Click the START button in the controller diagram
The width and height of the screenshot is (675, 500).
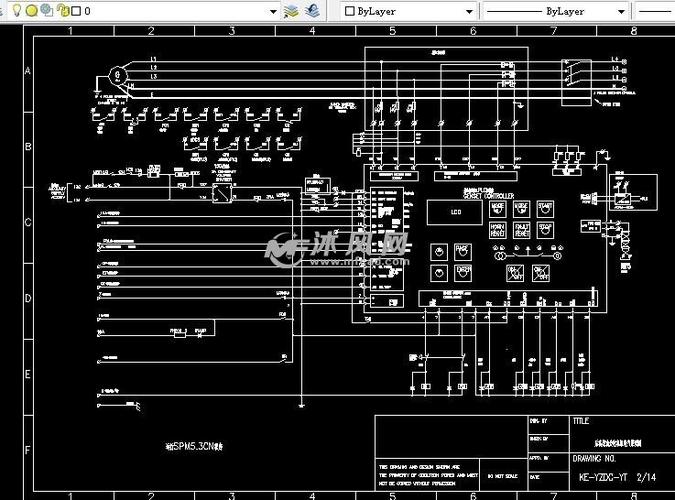pyautogui.click(x=546, y=208)
